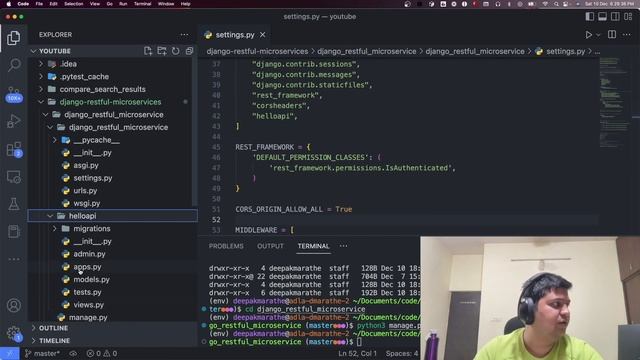Open asgi.py in the explorer
The height and width of the screenshot is (360, 640).
pos(86,165)
